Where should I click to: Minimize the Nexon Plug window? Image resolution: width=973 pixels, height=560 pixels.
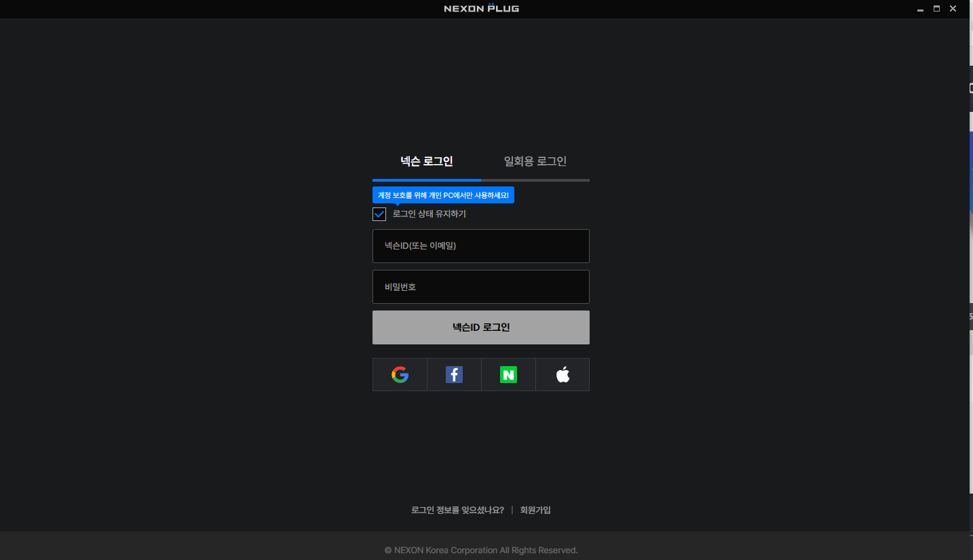[x=921, y=9]
